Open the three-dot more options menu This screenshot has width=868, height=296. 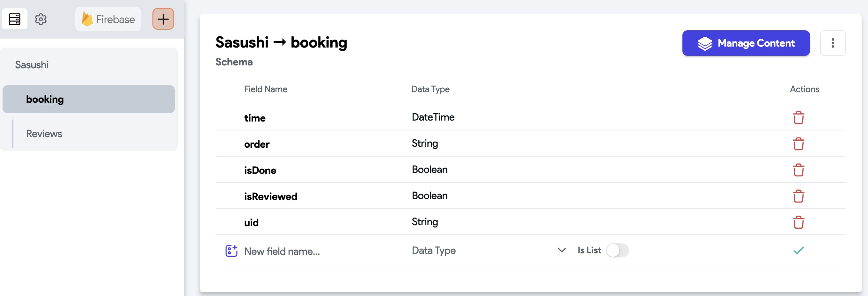coord(832,43)
